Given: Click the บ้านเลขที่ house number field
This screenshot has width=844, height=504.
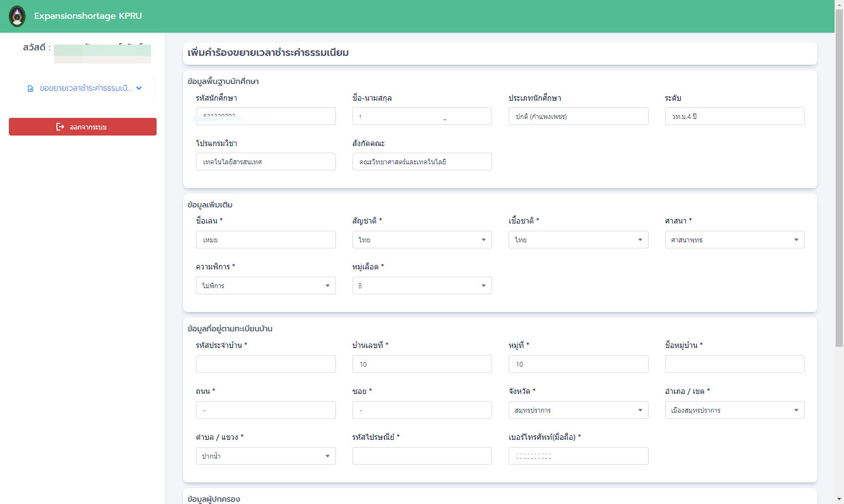Looking at the screenshot, I should click(x=422, y=364).
